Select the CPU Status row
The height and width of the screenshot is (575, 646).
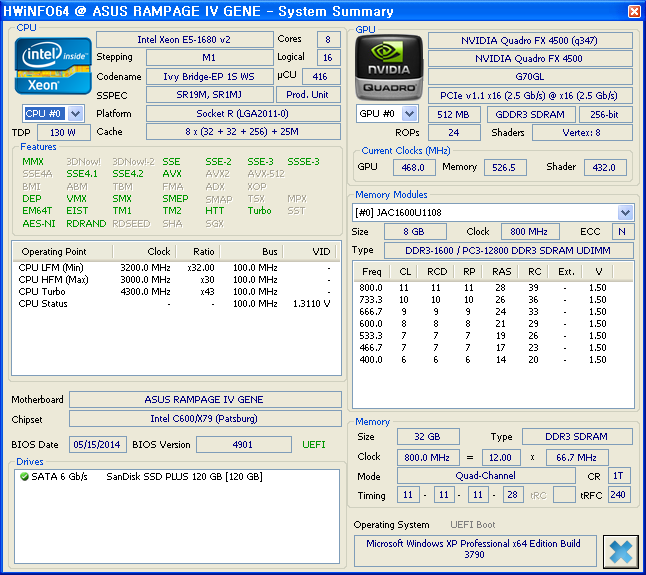(x=175, y=304)
